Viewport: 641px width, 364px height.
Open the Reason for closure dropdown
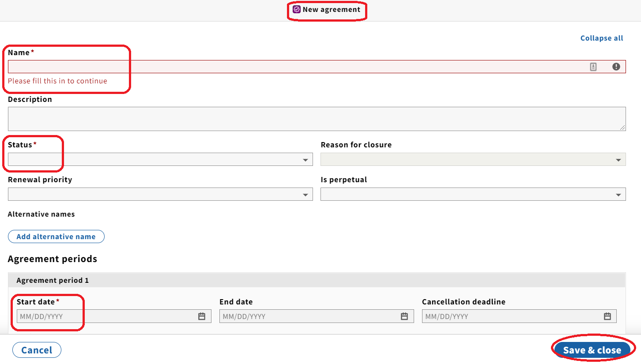coord(473,159)
